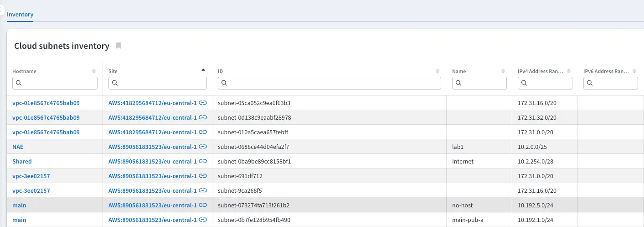Sort the table by Hostname column
The image size is (644, 227).
[94, 71]
